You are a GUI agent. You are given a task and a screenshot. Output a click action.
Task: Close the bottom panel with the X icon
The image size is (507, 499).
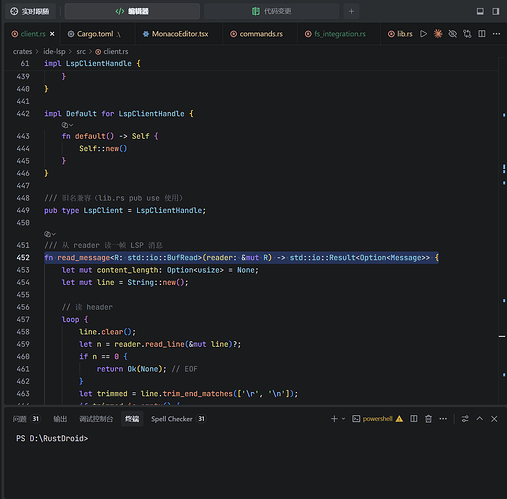point(494,419)
